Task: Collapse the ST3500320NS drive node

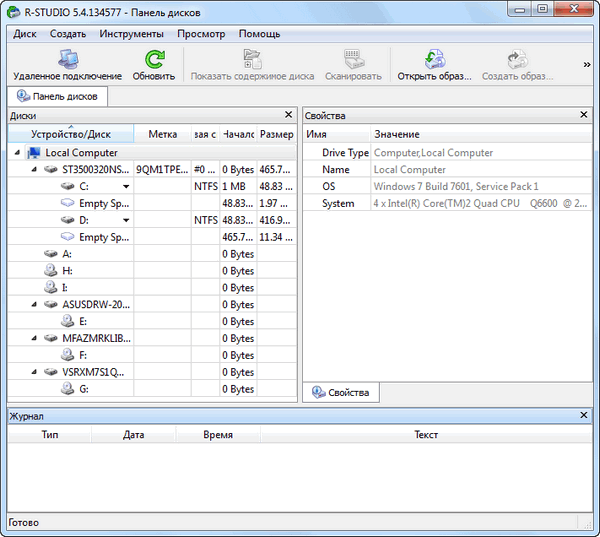Action: [33, 170]
